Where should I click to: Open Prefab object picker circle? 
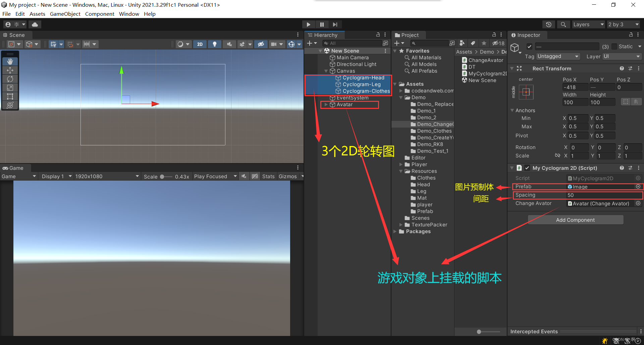click(638, 187)
